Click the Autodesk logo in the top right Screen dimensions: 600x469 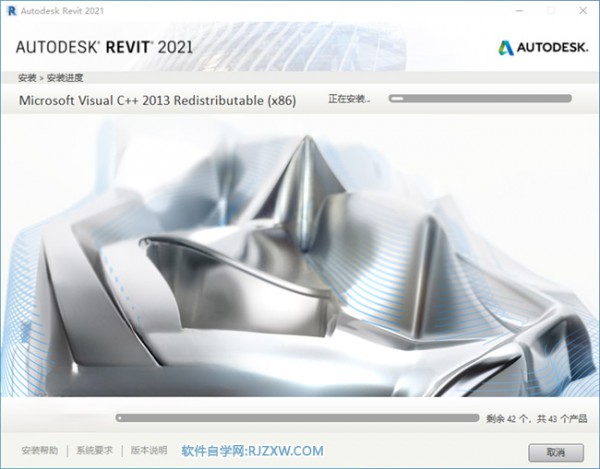point(543,47)
